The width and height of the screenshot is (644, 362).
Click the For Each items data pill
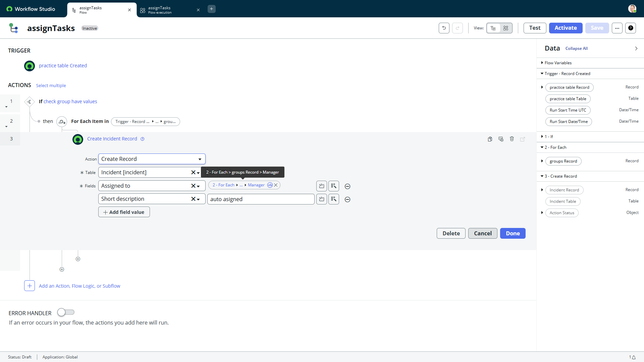[x=145, y=122]
